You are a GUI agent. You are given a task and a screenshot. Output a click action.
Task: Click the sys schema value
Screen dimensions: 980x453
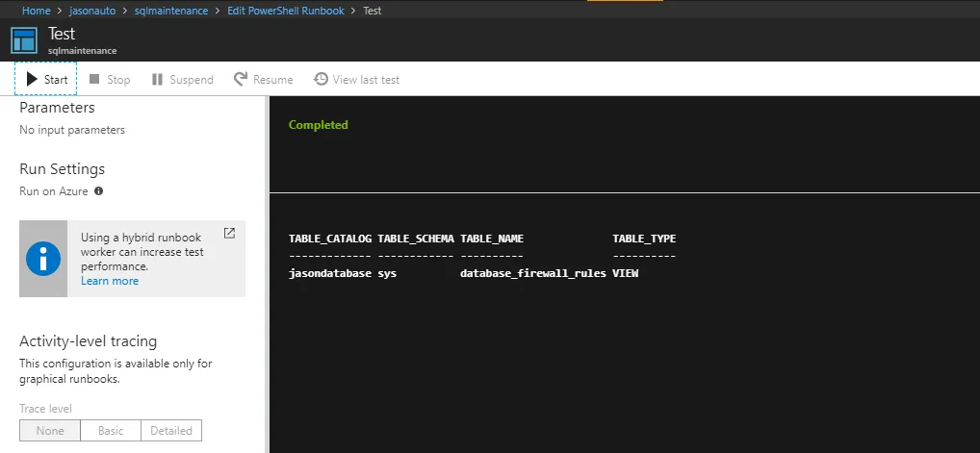click(x=387, y=274)
